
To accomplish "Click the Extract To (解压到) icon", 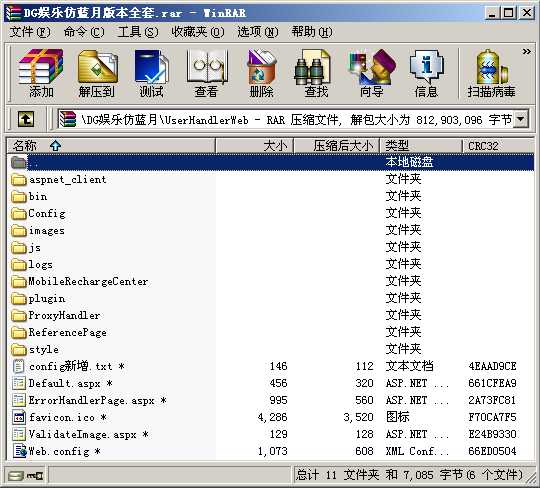I will click(97, 73).
